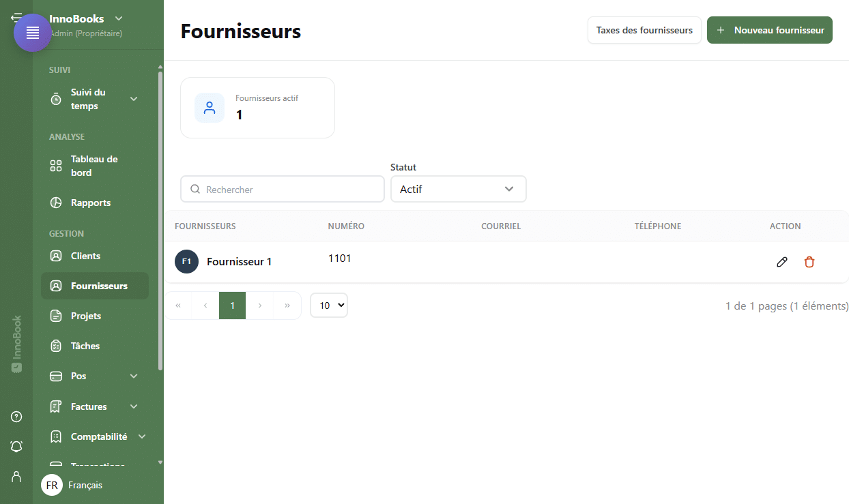Go to previous page arrow
The image size is (849, 504).
coord(205,306)
